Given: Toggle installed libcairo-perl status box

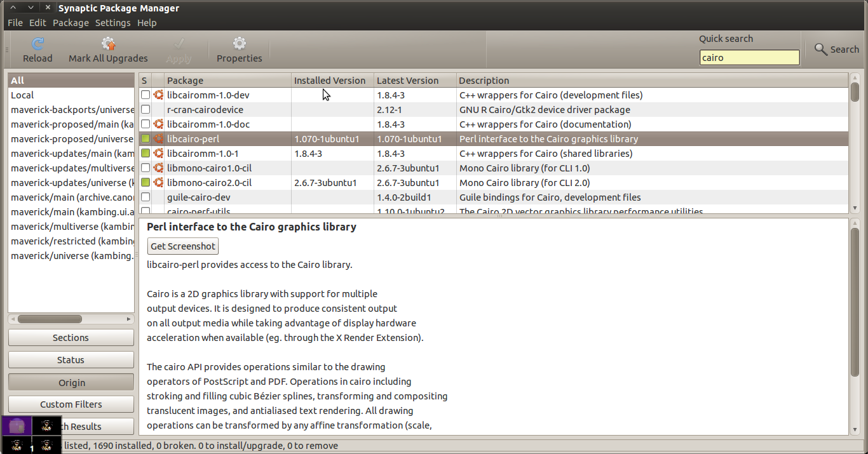Looking at the screenshot, I should coord(146,139).
